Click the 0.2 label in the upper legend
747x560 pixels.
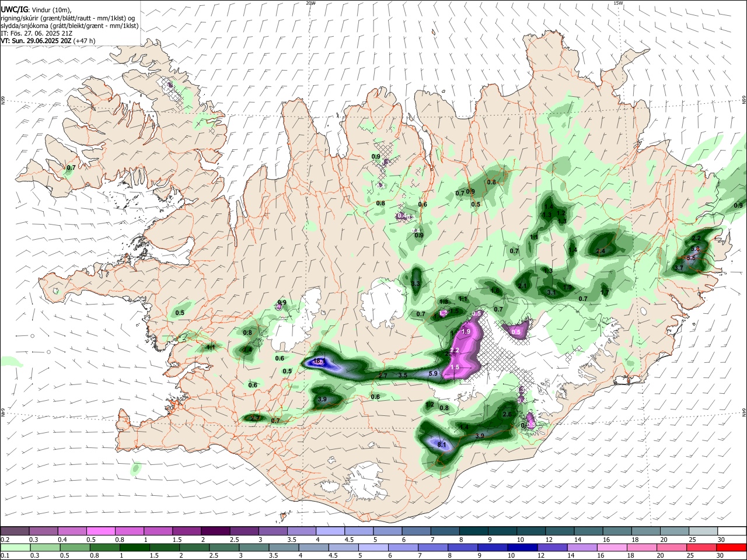click(x=5, y=540)
